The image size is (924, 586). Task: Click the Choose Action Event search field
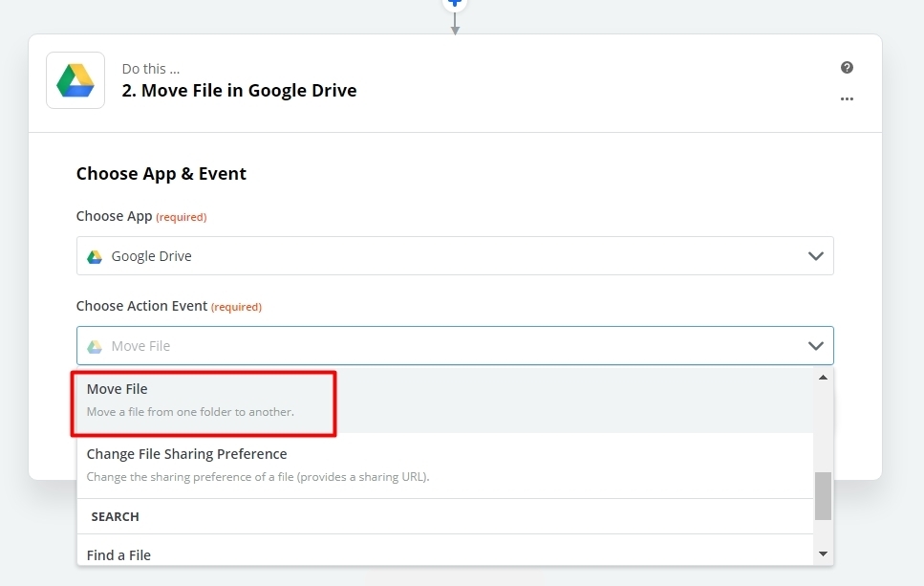tap(455, 345)
